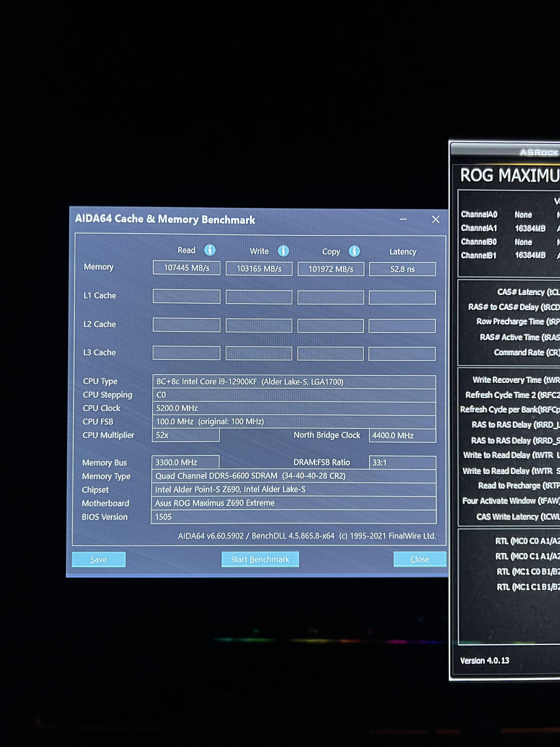The width and height of the screenshot is (560, 747).
Task: Click the Close button in AIDA64
Action: (x=420, y=559)
